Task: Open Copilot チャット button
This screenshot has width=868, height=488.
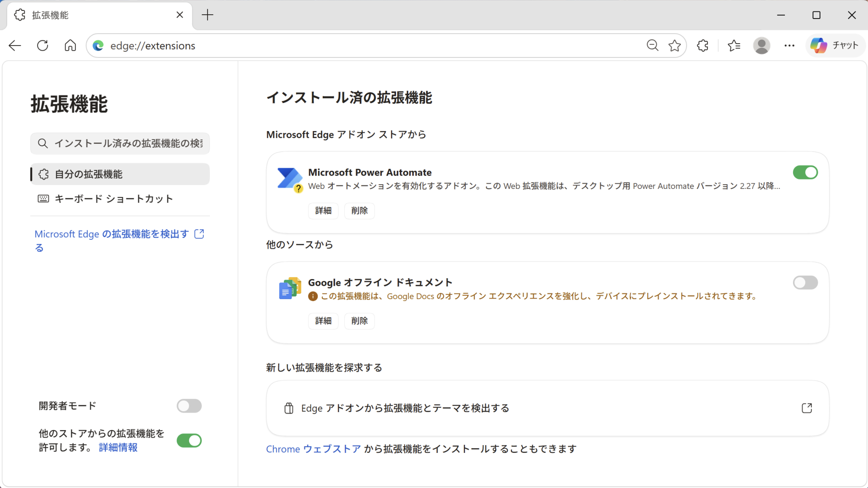Action: [x=835, y=46]
